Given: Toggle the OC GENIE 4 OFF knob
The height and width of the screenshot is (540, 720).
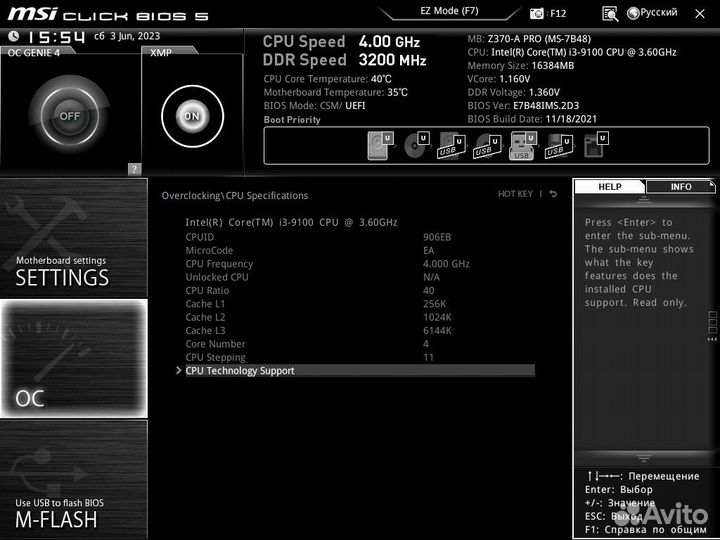Looking at the screenshot, I should tap(70, 116).
